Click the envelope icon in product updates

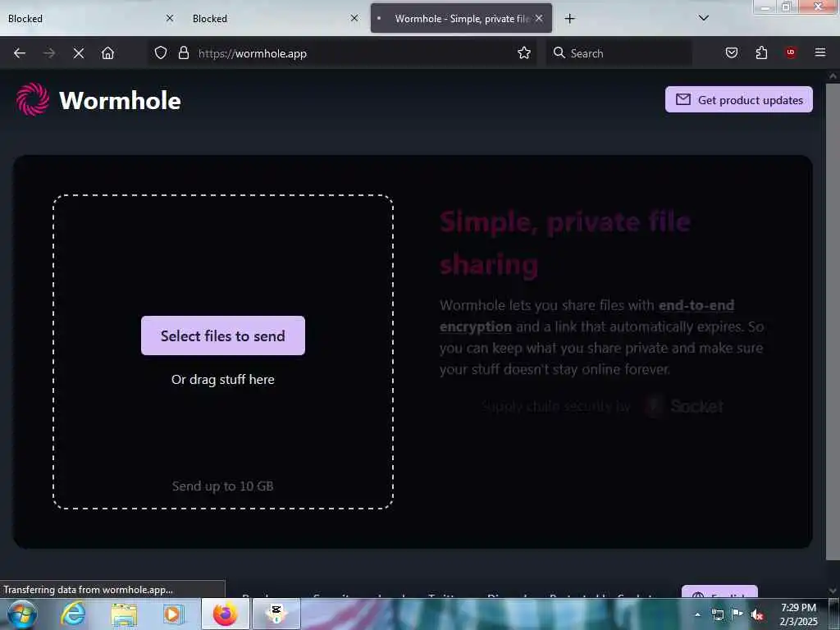[x=683, y=99]
